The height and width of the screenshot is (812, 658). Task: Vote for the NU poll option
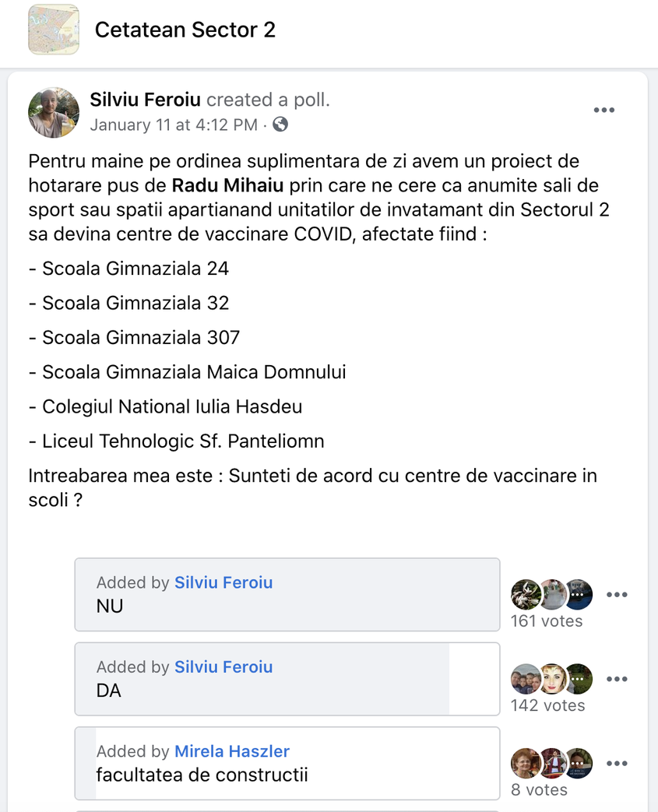287,594
